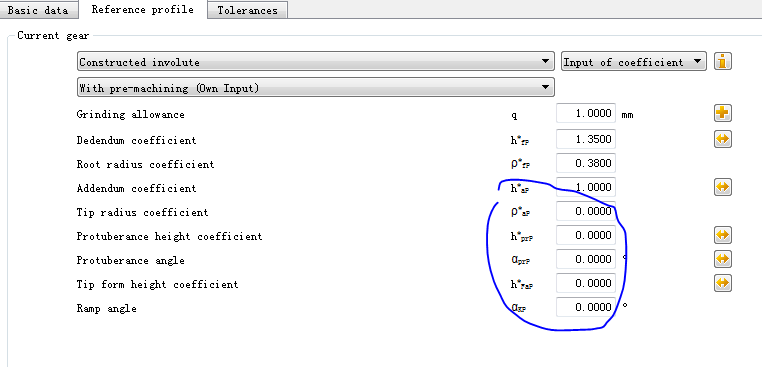Click the Current gear group title
Image resolution: width=762 pixels, height=367 pixels.
pos(53,35)
